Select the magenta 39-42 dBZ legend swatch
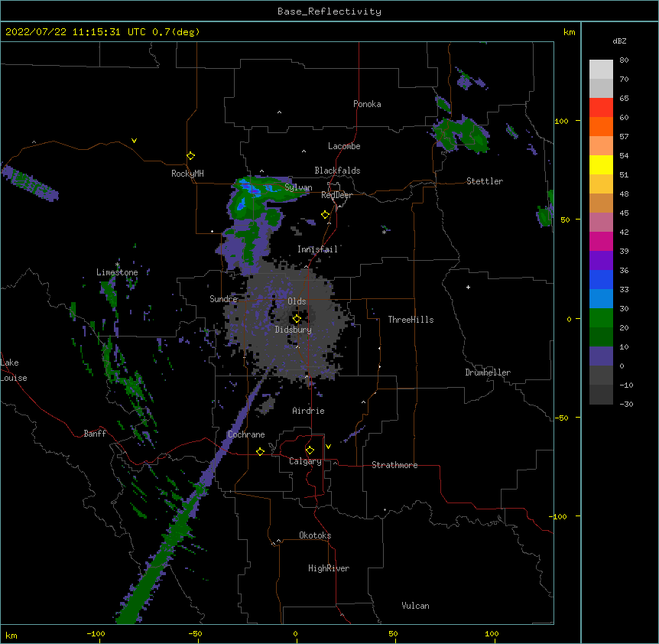Viewport: 659px width, 644px height. click(x=601, y=241)
